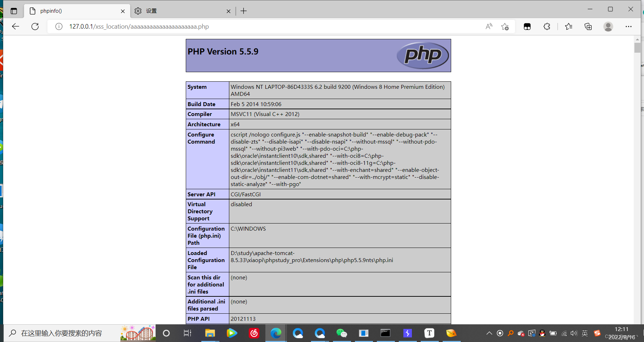Open the terminal window from taskbar
The width and height of the screenshot is (644, 342).
pos(385,333)
